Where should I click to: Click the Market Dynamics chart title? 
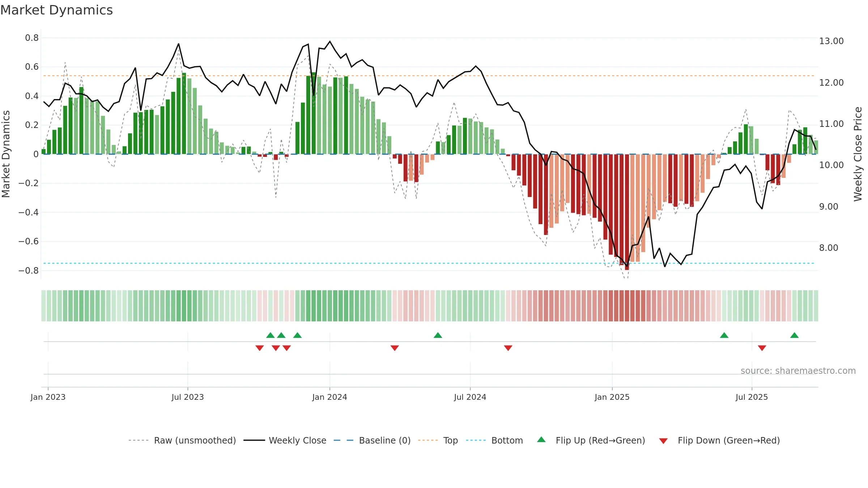[56, 10]
